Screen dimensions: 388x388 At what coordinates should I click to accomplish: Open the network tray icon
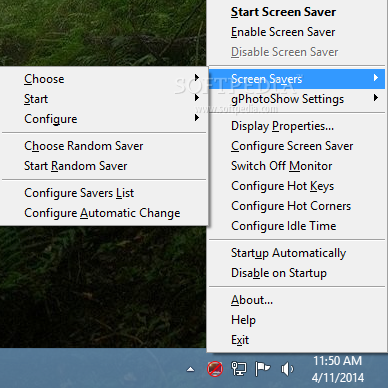click(239, 369)
